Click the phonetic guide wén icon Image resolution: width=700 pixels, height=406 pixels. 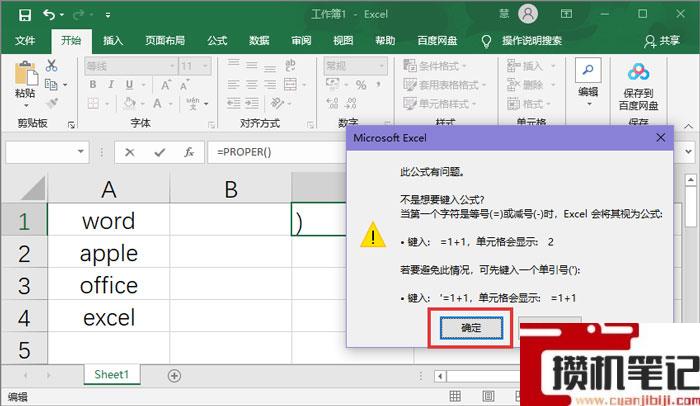(193, 104)
